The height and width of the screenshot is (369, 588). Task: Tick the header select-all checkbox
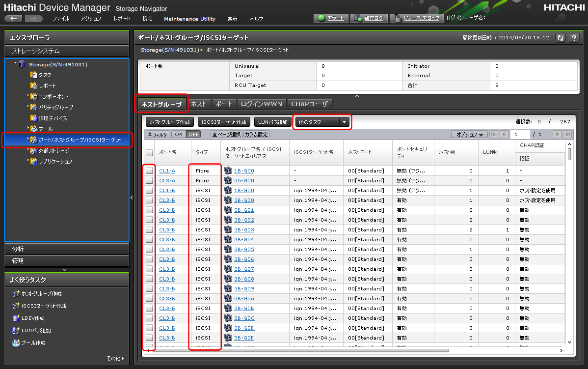click(x=149, y=152)
